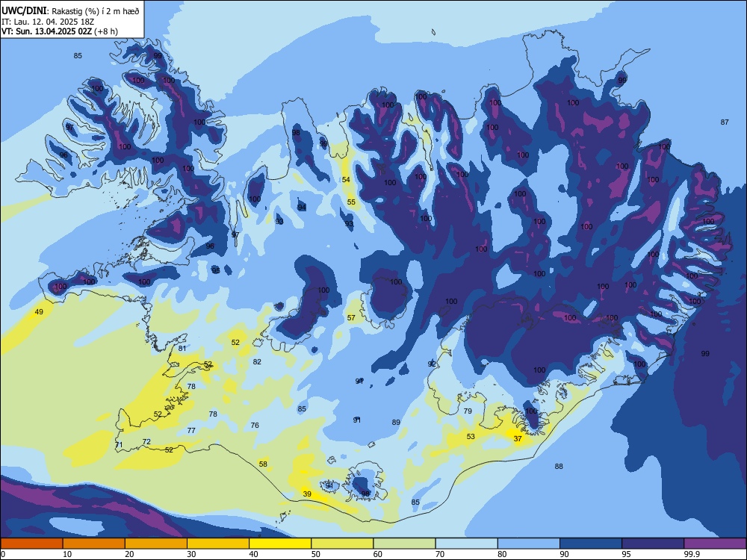Screen dimensions: 747x560
Task: Click the sky blue 80–90 legend swatch
Action: click(x=529, y=544)
